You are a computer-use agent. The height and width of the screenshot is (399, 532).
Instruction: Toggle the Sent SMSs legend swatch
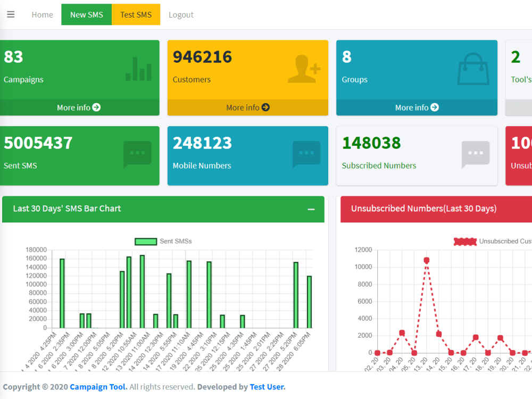click(x=146, y=241)
